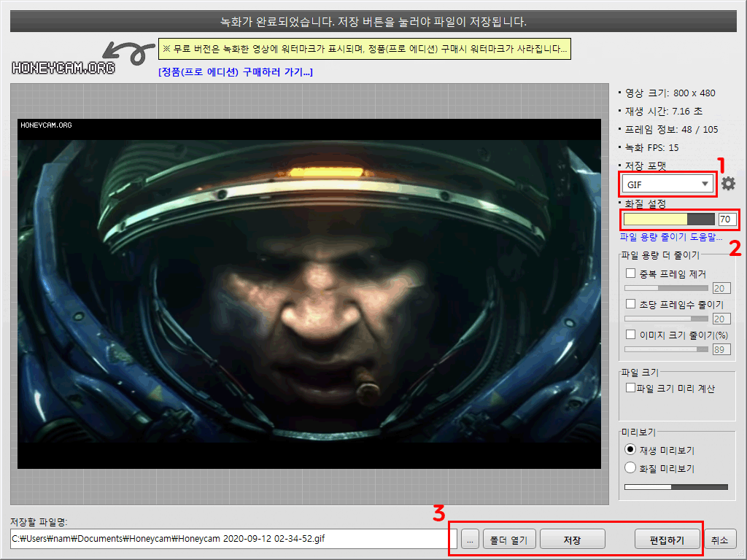
Task: Click the browse '...' button for file path
Action: click(x=470, y=540)
